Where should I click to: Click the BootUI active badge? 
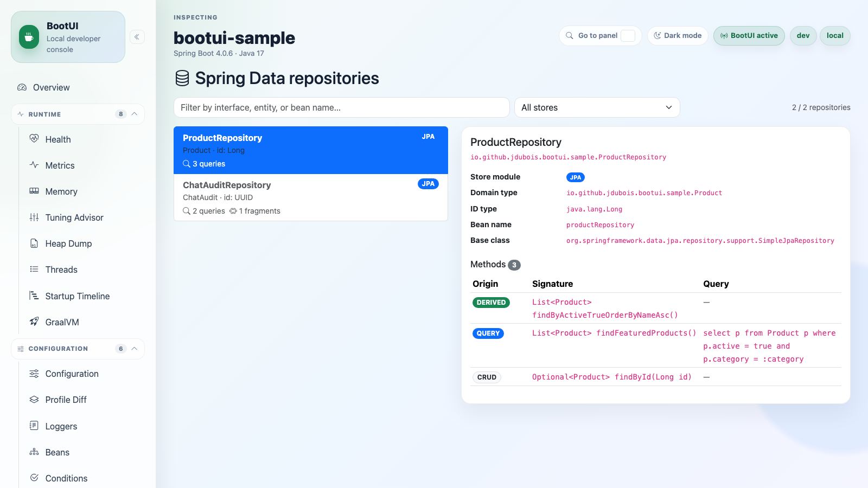pyautogui.click(x=749, y=36)
